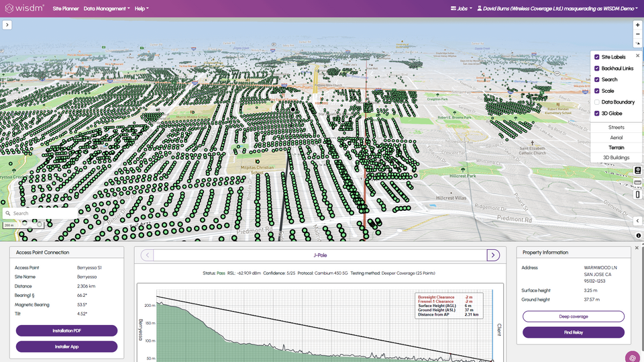
Task: Click the search magnifier icon
Action: click(x=7, y=213)
